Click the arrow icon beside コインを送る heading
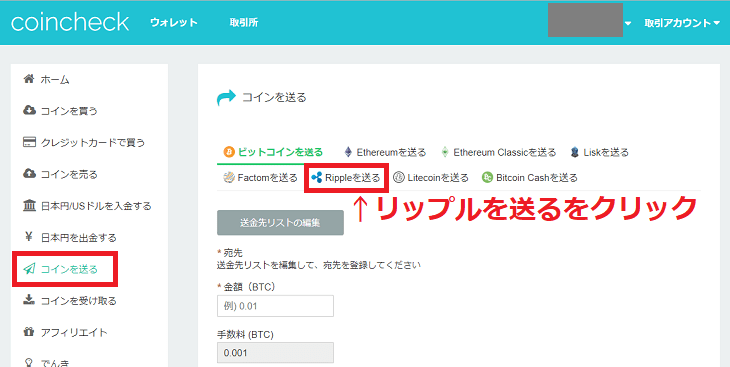730x367 pixels. pos(227,98)
